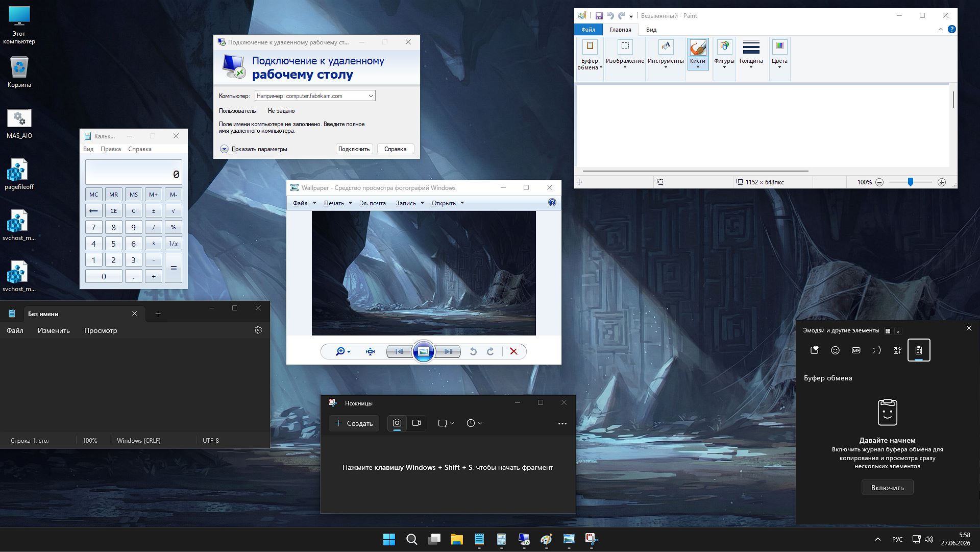Open the Печать dropdown in Photo Viewer
The width and height of the screenshot is (980, 552).
(x=338, y=203)
